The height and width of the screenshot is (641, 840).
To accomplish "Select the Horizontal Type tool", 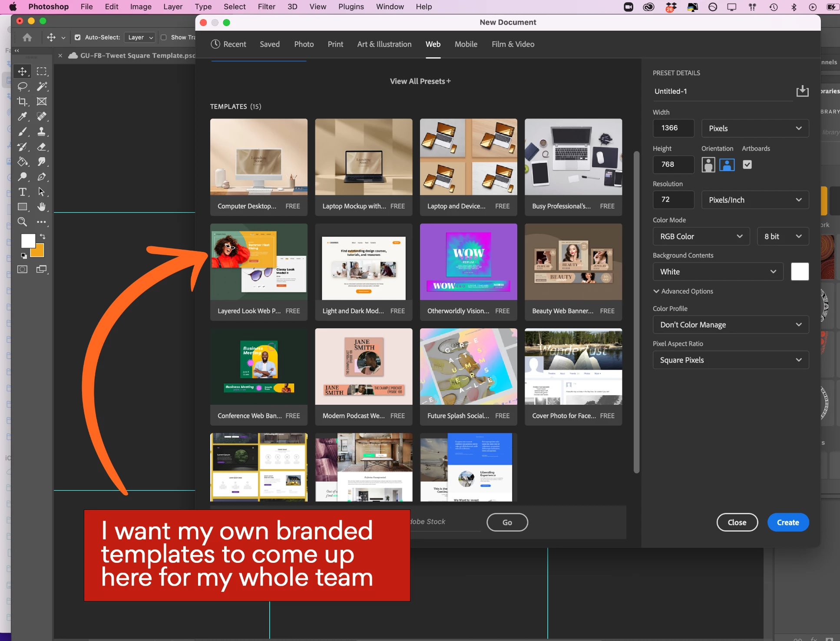I will (x=22, y=192).
